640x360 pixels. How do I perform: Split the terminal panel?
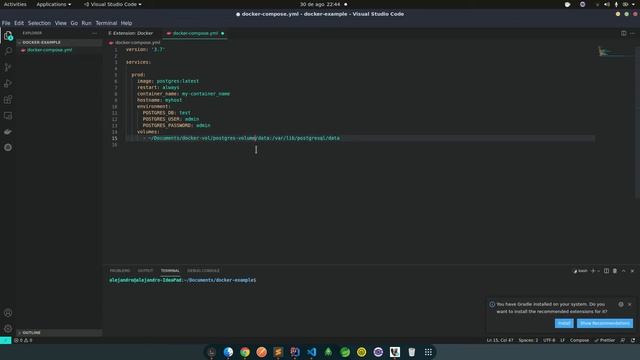(x=606, y=271)
